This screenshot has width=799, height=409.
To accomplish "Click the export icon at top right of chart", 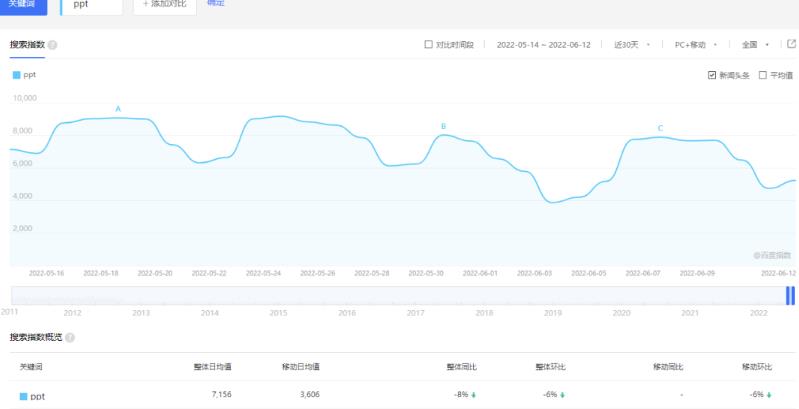I will coord(791,44).
